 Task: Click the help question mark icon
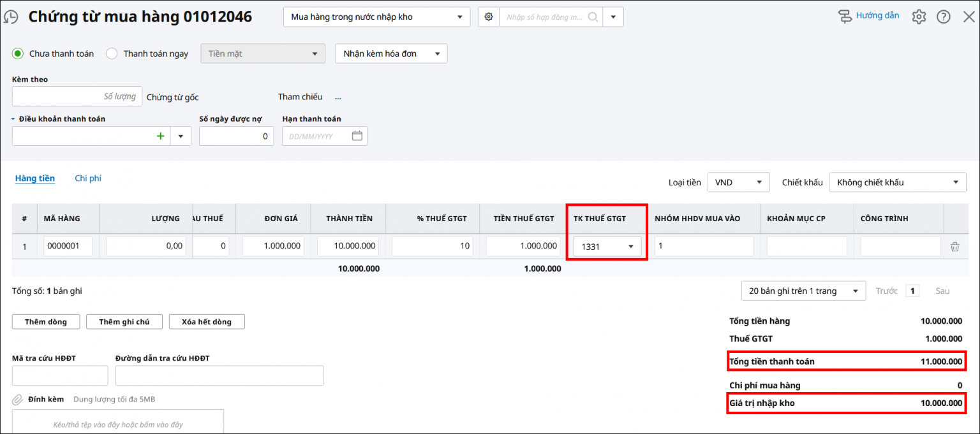[x=943, y=17]
